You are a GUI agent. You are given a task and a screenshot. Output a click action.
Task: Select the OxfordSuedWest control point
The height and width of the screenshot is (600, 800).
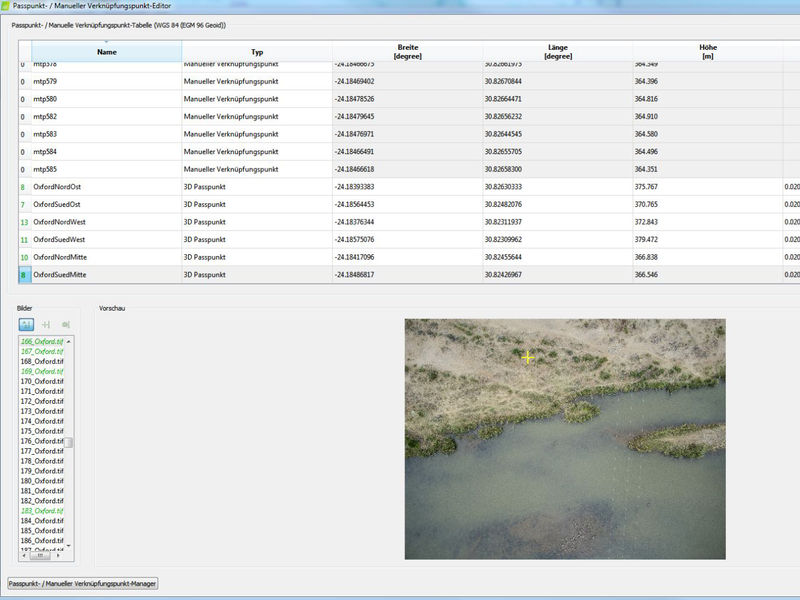pos(107,239)
